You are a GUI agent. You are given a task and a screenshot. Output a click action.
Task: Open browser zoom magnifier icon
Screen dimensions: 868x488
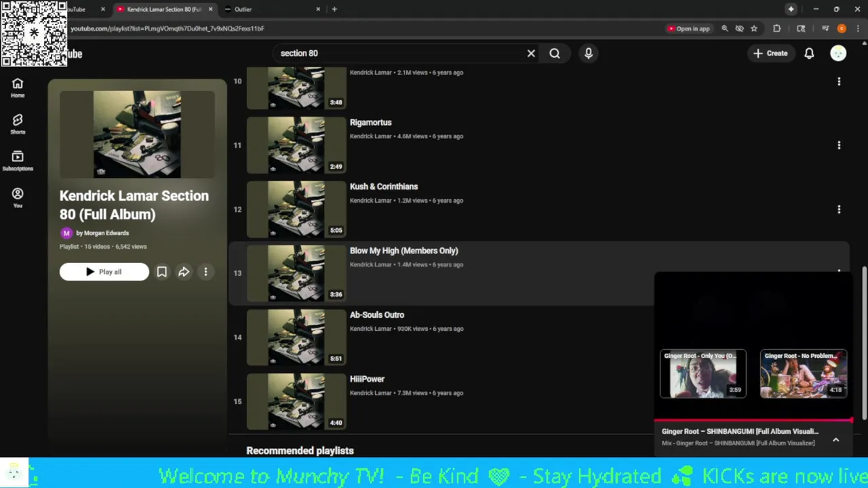(725, 28)
